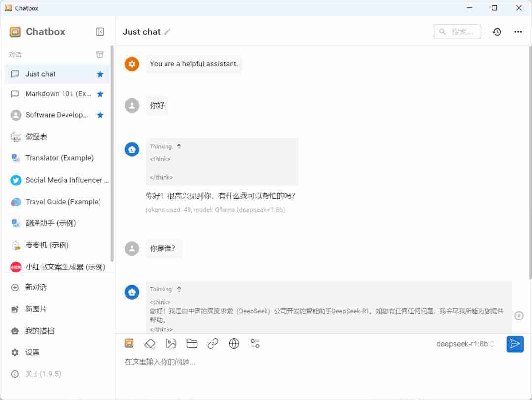Enable web browsing with the globe icon
The image size is (532, 400).
pyautogui.click(x=233, y=343)
